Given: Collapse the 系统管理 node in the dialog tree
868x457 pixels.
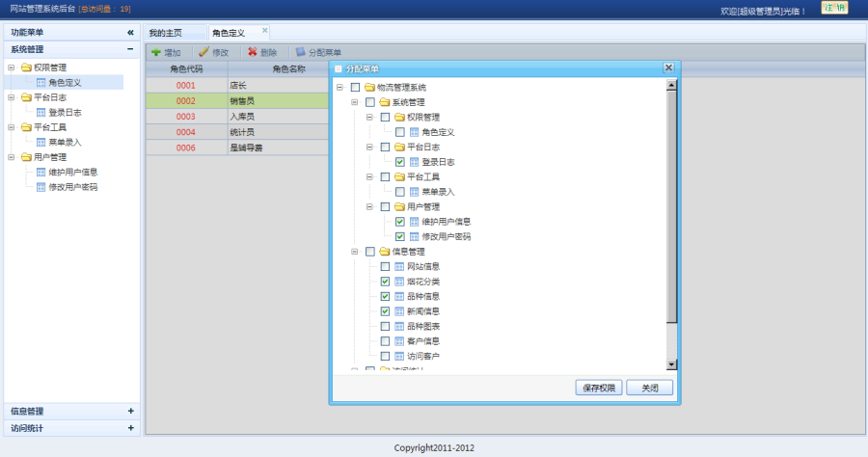Looking at the screenshot, I should click(355, 102).
